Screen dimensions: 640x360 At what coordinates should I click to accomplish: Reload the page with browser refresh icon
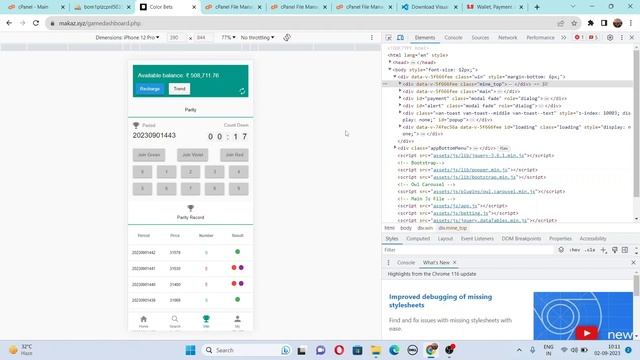pyautogui.click(x=36, y=23)
